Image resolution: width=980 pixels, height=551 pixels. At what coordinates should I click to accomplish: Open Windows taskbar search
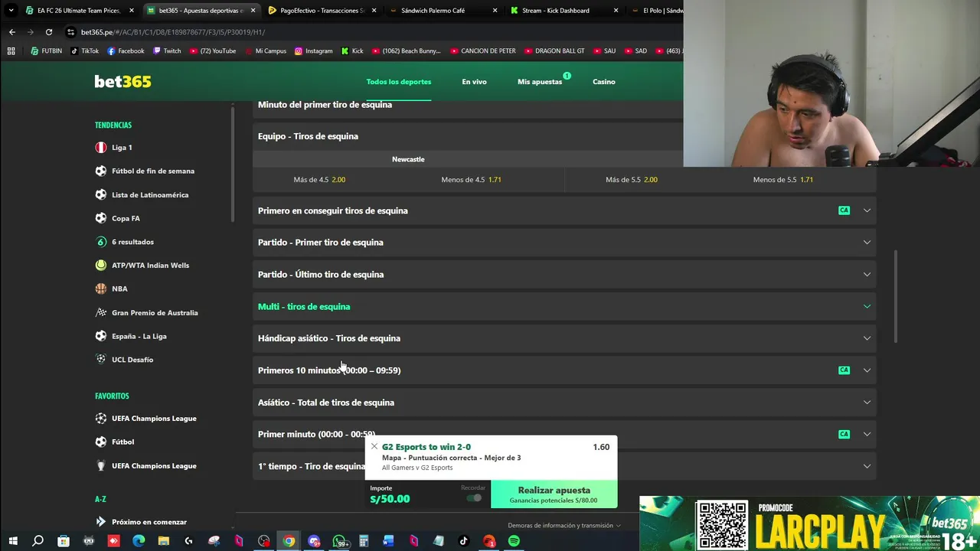pyautogui.click(x=38, y=541)
